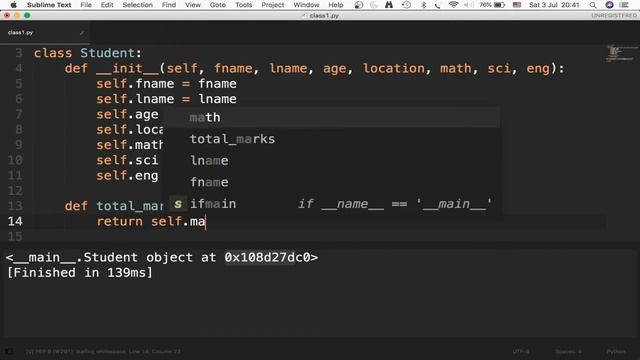Open the Selection menu
The image size is (640, 360).
coord(138,5)
